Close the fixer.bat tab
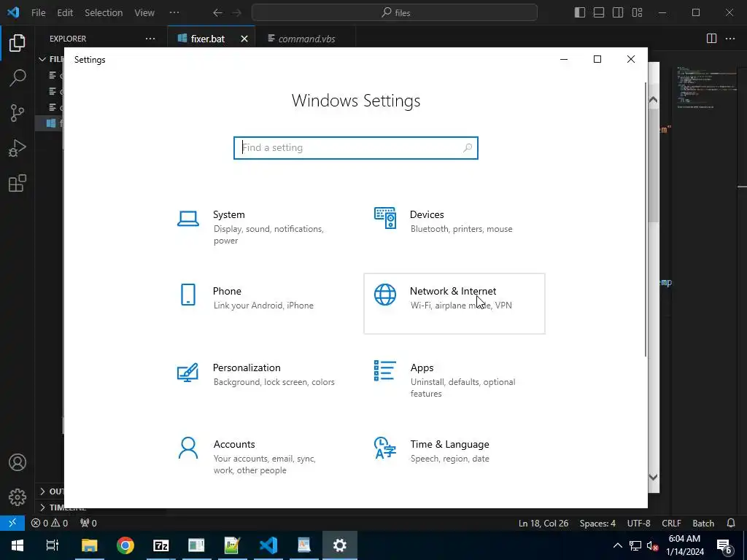 click(x=244, y=39)
